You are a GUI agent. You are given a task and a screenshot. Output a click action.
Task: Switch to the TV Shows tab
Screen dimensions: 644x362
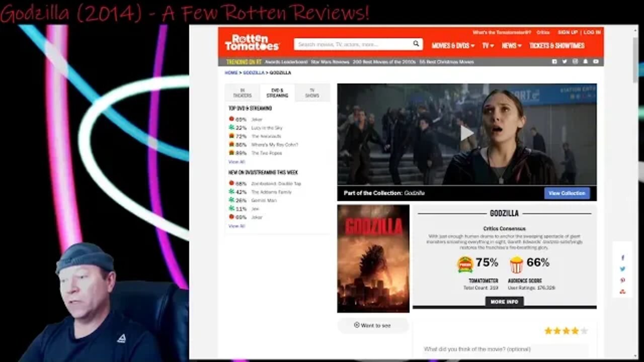click(x=312, y=93)
